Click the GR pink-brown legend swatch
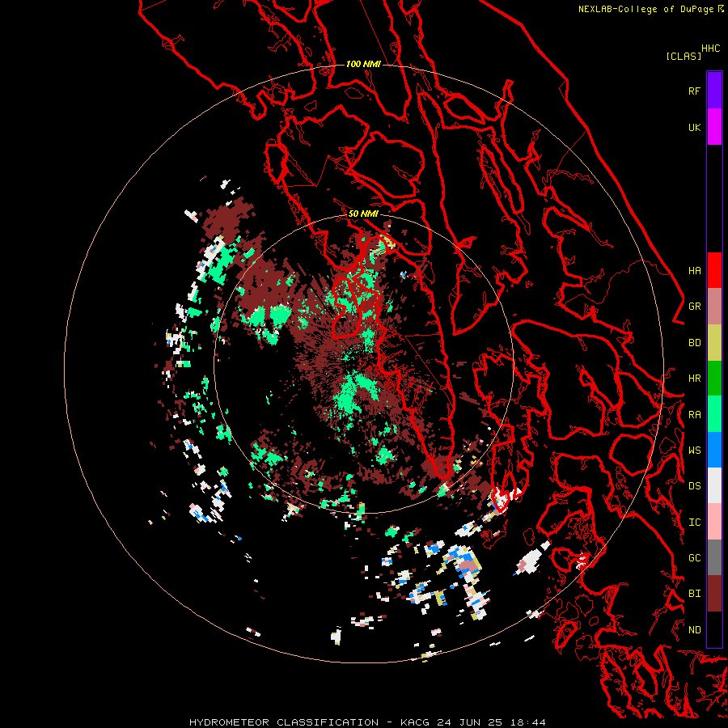 pos(714,307)
